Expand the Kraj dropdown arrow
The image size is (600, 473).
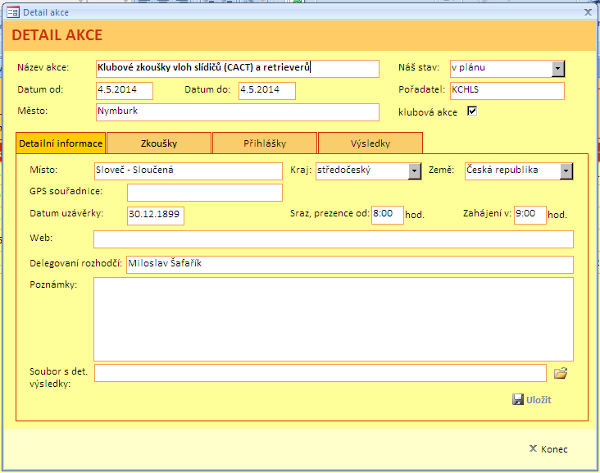(414, 171)
